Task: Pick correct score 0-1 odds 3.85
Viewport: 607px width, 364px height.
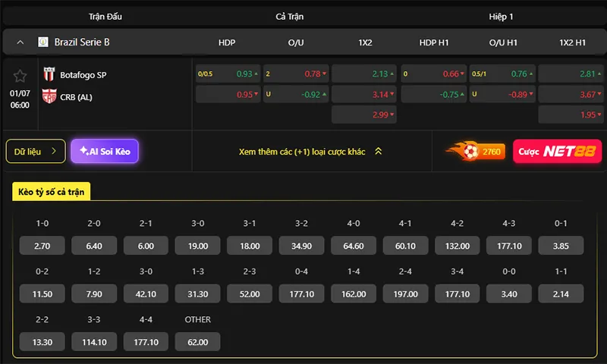Action: (561, 246)
